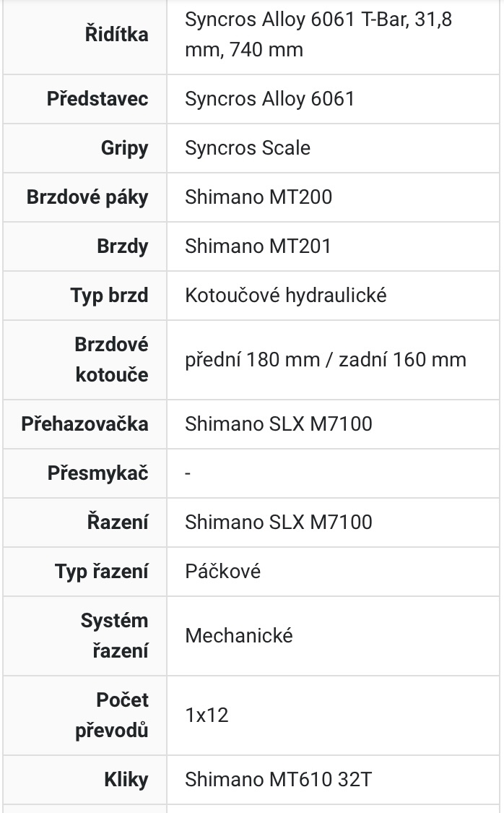
Task: Select the Kotoučové hydraulické text
Action: pos(286,295)
